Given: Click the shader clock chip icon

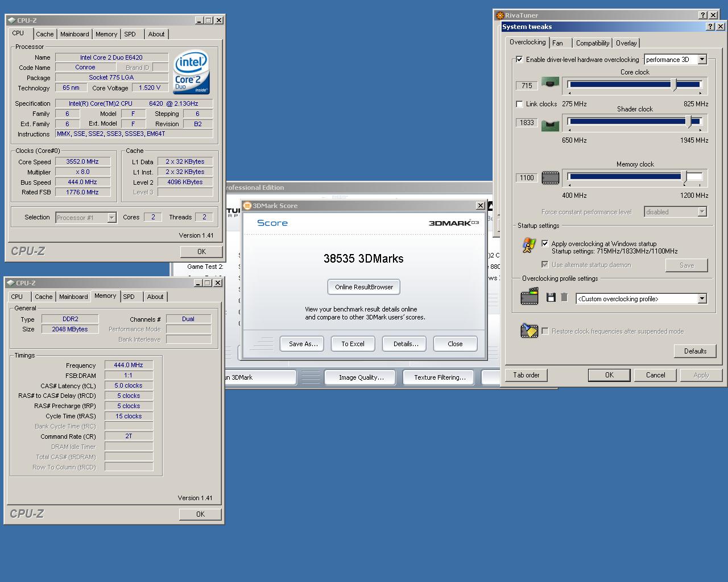Looking at the screenshot, I should click(x=550, y=124).
